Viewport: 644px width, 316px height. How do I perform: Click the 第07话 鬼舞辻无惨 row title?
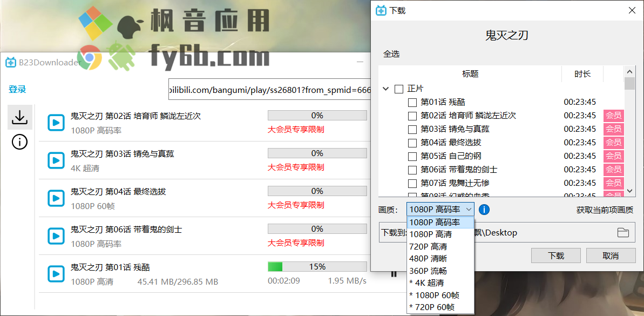click(455, 183)
